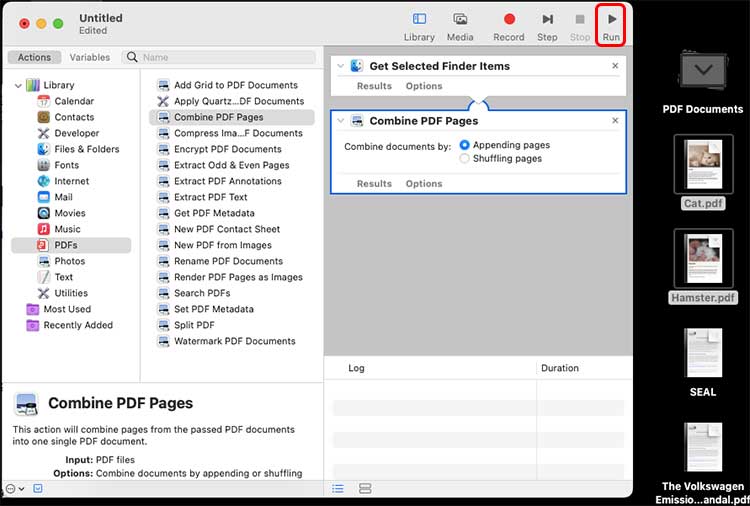This screenshot has height=506, width=750.
Task: Collapse the Get Selected Finder Items step
Action: coord(341,66)
